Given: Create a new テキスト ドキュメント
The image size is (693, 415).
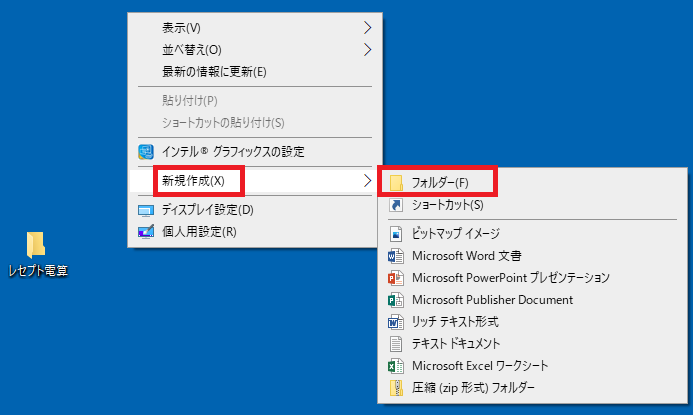Looking at the screenshot, I should coord(532,344).
